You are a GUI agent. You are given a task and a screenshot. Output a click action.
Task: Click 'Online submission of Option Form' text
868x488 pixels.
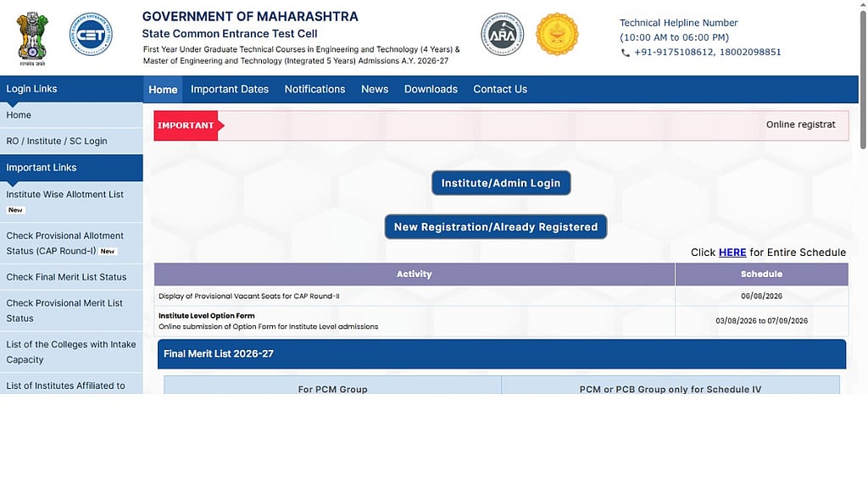[269, 326]
